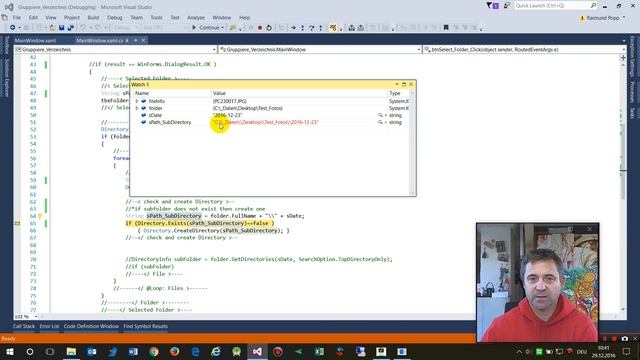This screenshot has width=640, height=360.
Task: Open File Explorer from the taskbar
Action: (x=71, y=351)
